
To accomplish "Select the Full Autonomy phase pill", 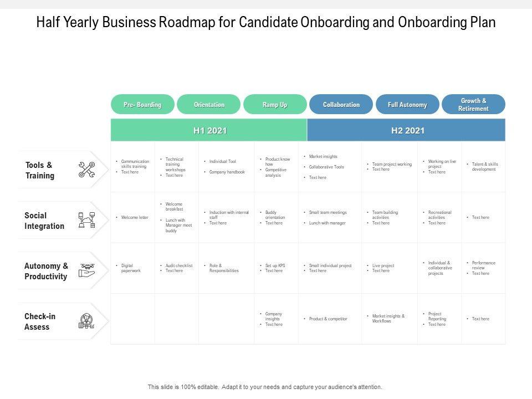I will click(x=407, y=105).
